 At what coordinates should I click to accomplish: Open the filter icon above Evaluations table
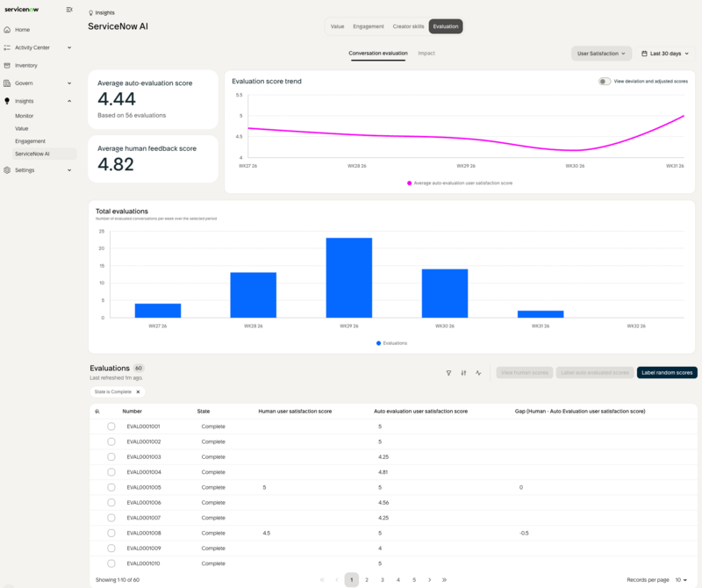coord(448,373)
